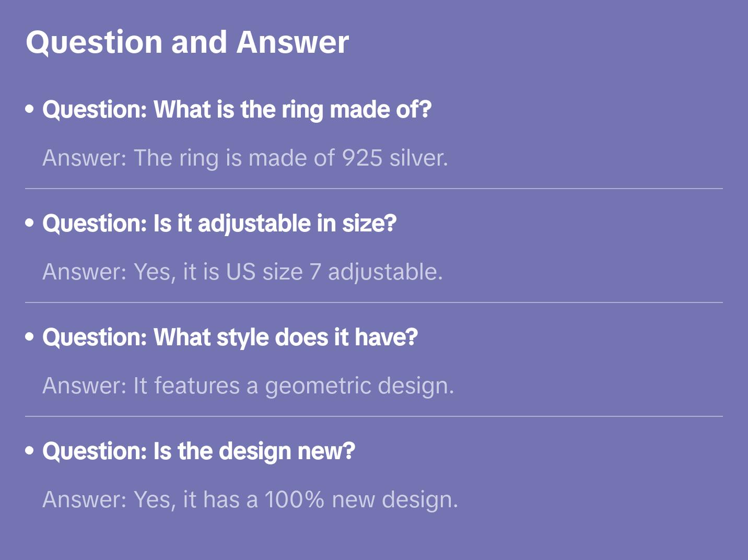Click the answer about geometric design
The height and width of the screenshot is (560, 748).
pos(248,386)
